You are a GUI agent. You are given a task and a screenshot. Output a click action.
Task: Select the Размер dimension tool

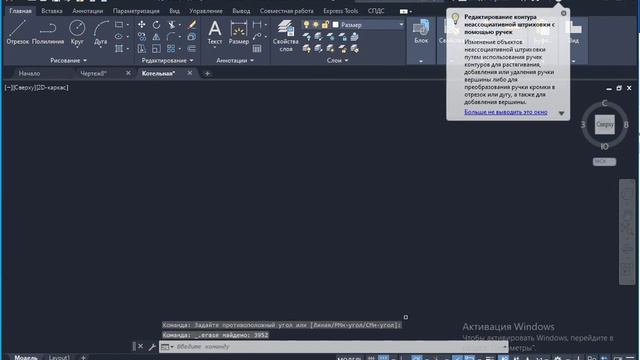click(239, 33)
